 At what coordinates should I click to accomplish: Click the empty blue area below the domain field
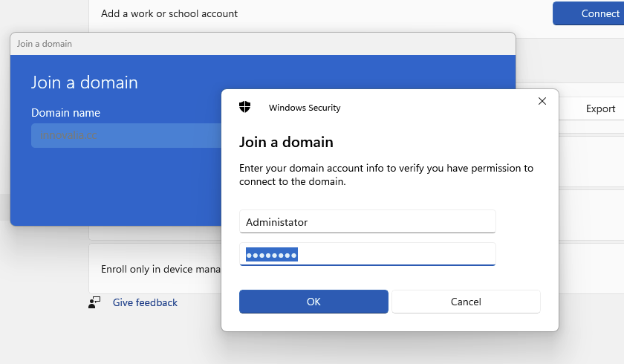111,186
